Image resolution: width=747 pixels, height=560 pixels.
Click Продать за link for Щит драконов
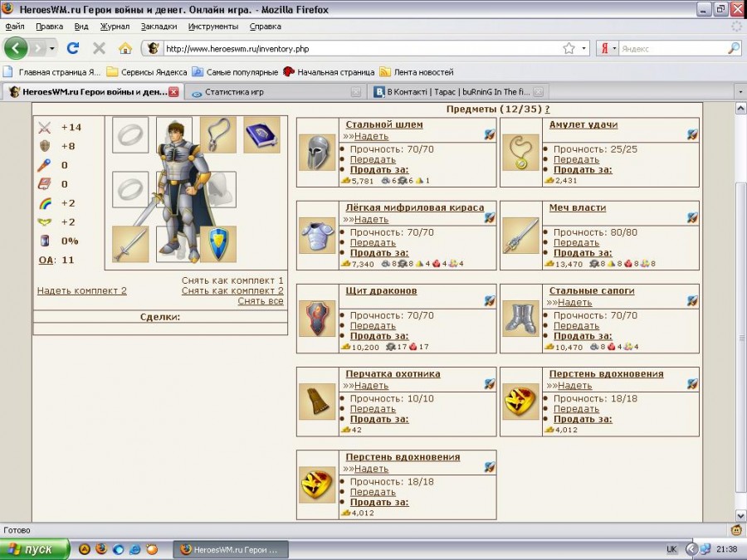(x=379, y=336)
